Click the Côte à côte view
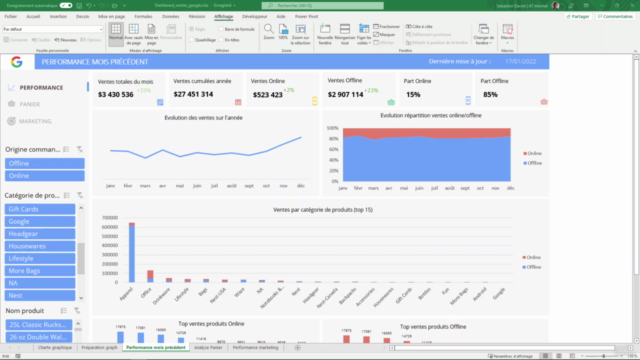 [x=419, y=27]
